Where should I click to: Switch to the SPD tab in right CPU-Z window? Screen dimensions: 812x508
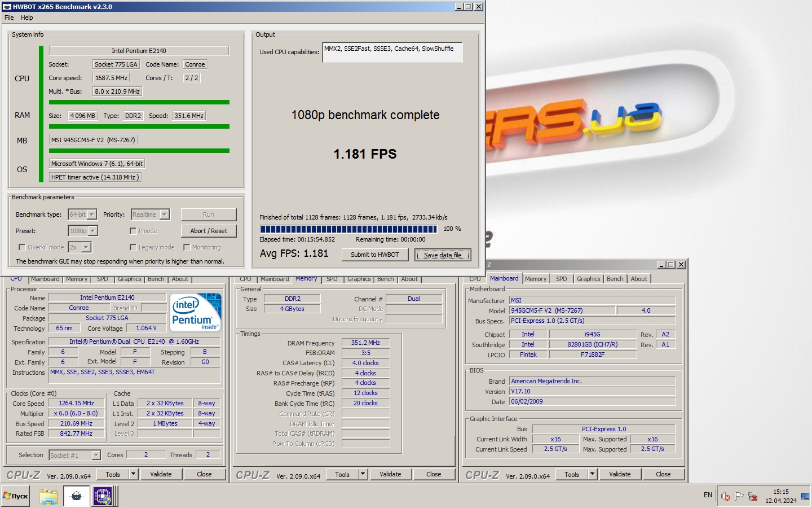coord(562,279)
